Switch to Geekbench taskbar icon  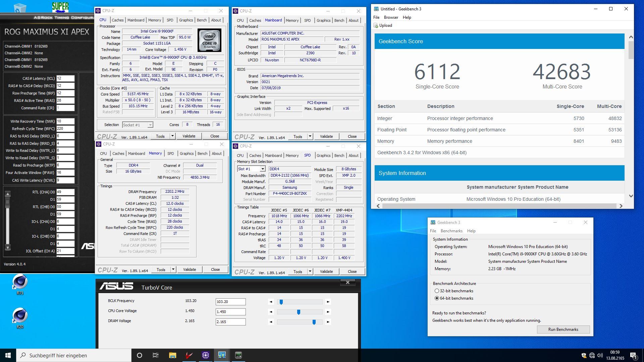[x=222, y=355]
